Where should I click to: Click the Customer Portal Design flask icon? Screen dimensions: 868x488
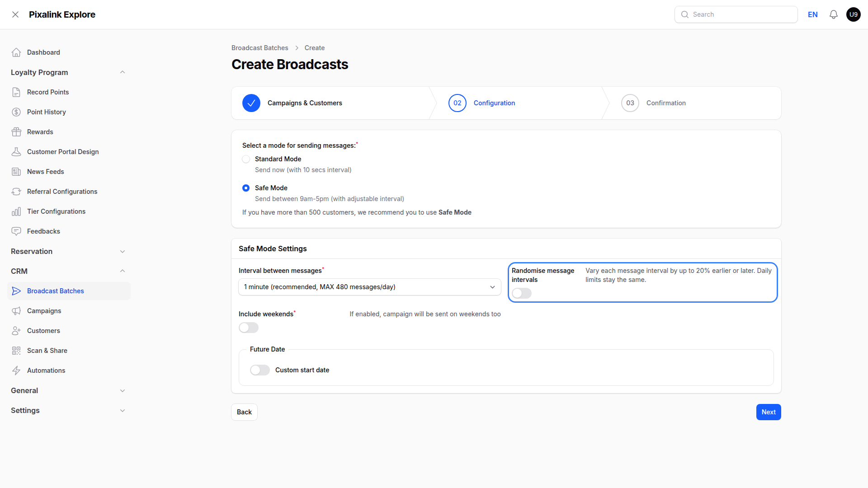point(16,152)
